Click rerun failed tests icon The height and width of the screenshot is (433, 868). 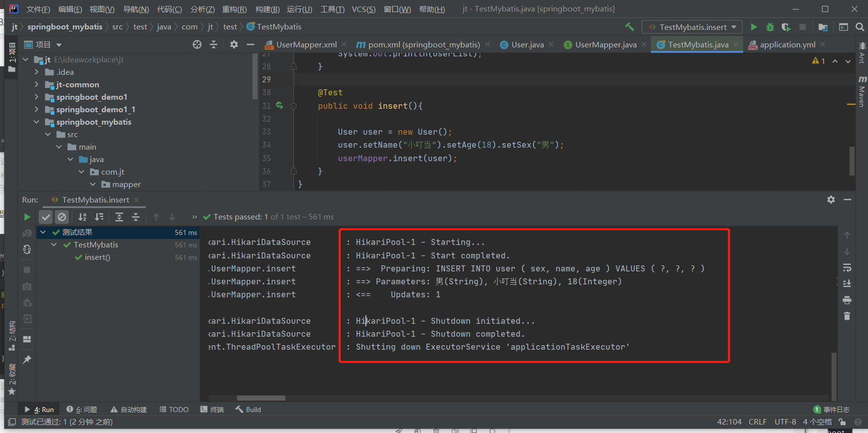27,233
